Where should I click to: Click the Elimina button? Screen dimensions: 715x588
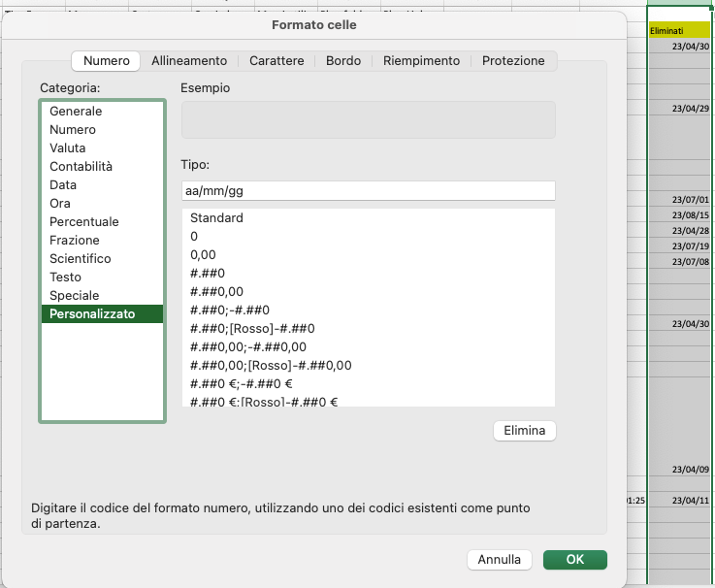click(525, 431)
